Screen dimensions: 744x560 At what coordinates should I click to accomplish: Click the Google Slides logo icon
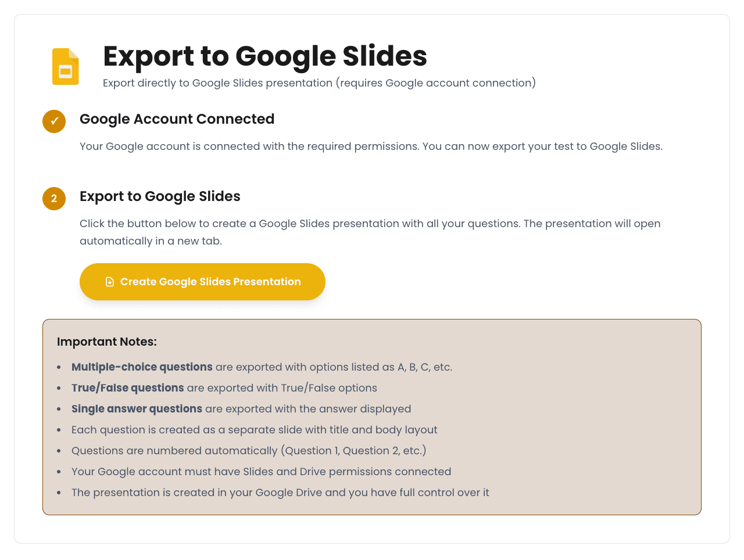pyautogui.click(x=65, y=66)
